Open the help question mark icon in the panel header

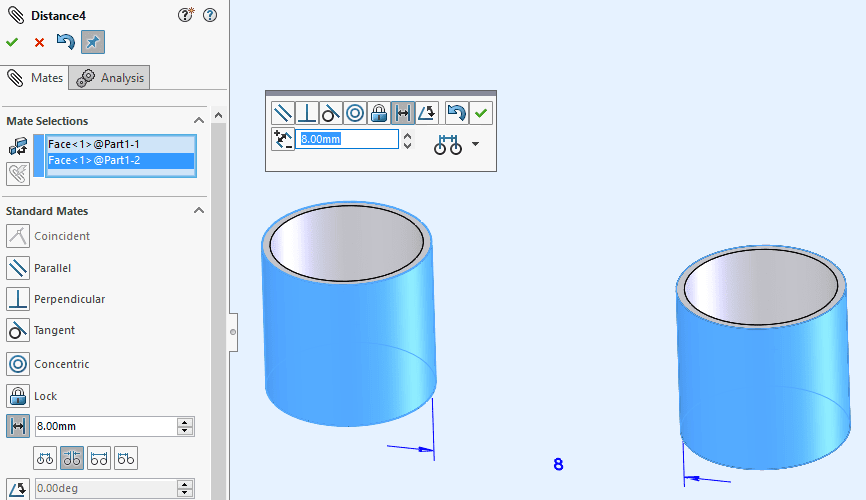point(209,15)
